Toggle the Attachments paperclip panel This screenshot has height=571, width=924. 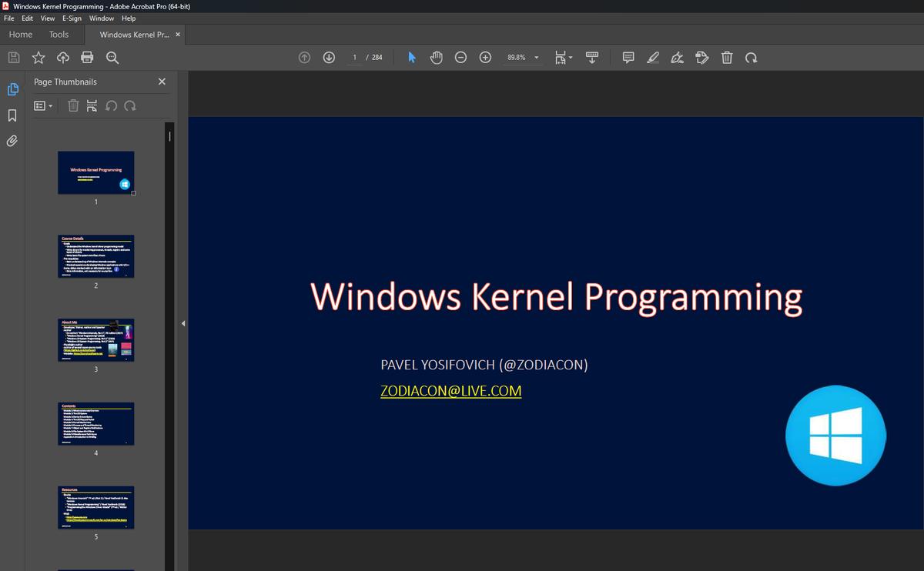tap(12, 141)
